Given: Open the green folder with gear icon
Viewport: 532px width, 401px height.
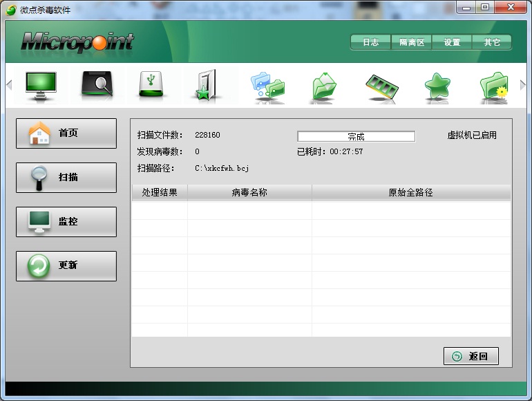Looking at the screenshot, I should click(494, 86).
